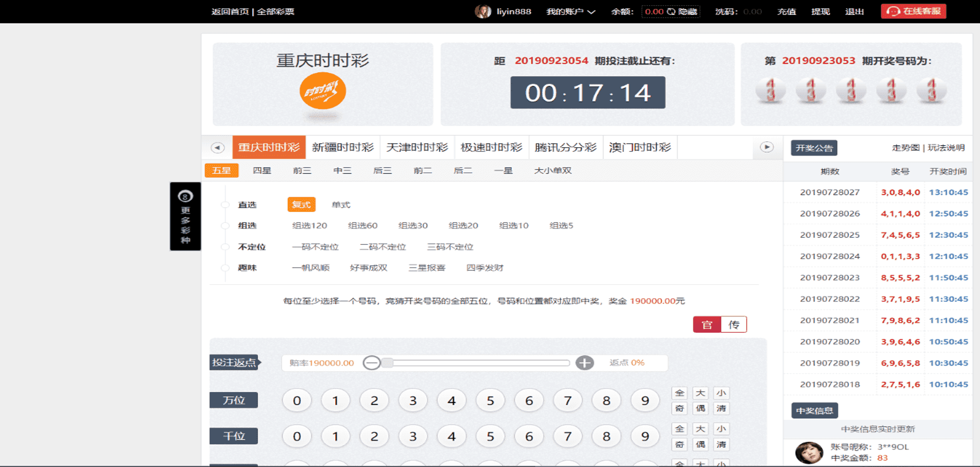Switch to 传 mode toggle
Viewport: 980px width, 467px height.
click(734, 324)
